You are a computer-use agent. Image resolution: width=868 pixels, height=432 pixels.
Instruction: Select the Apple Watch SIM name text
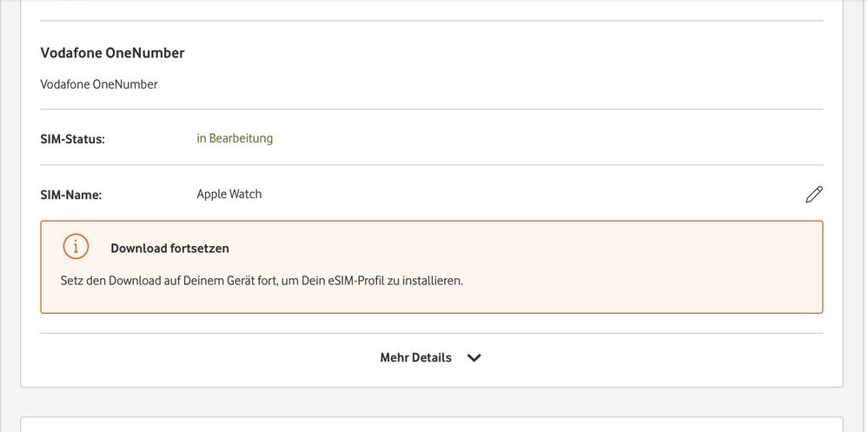click(229, 194)
